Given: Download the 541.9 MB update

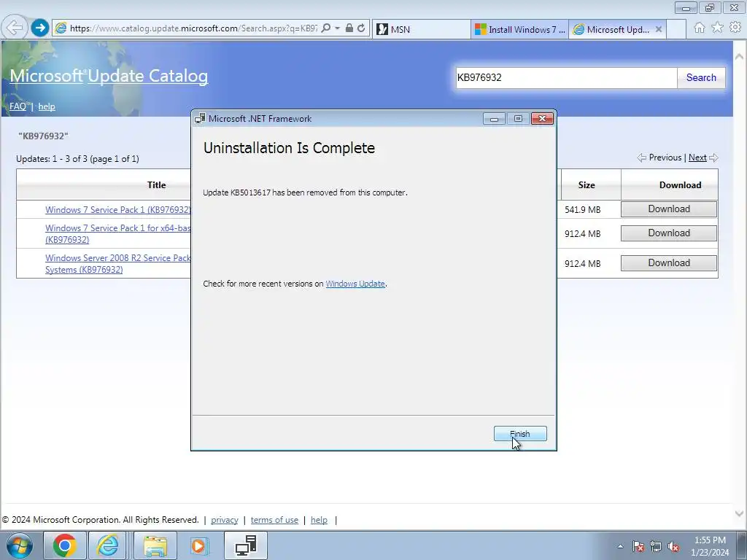Looking at the screenshot, I should click(669, 209).
